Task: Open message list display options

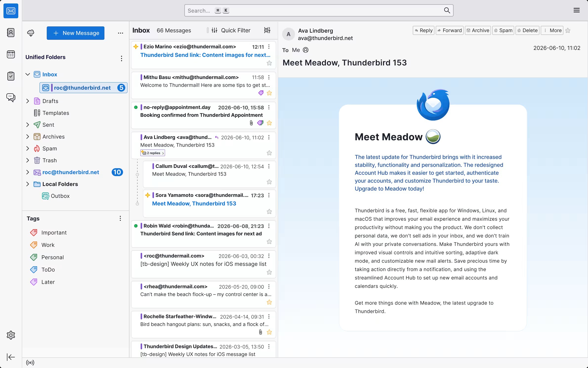Action: [x=267, y=30]
